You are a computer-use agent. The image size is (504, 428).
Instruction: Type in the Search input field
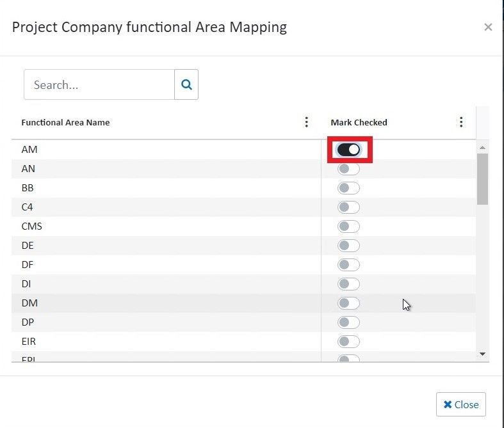click(x=99, y=84)
